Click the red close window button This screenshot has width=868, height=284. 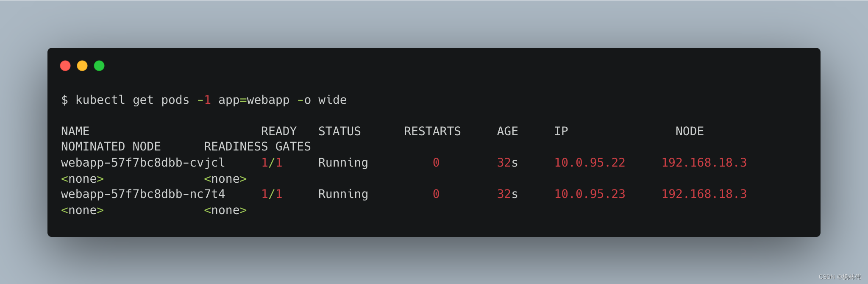click(x=65, y=66)
